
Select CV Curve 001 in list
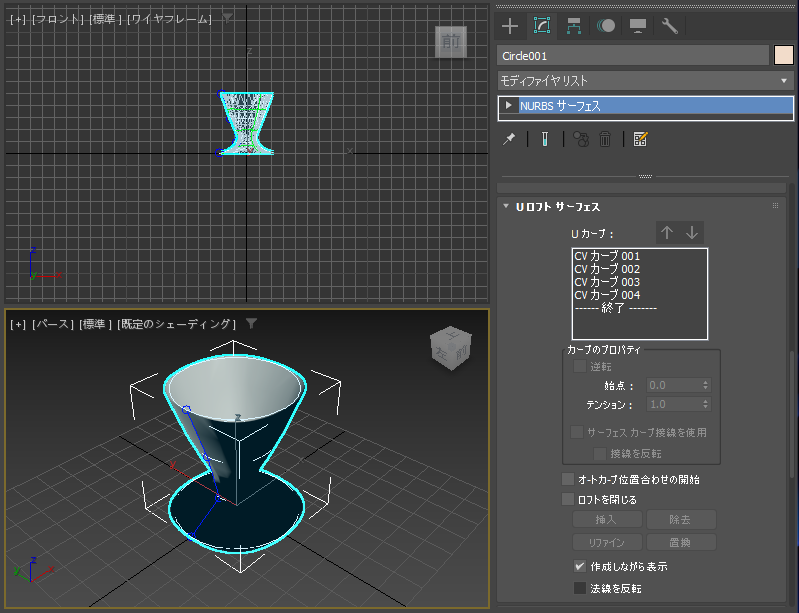click(x=640, y=256)
